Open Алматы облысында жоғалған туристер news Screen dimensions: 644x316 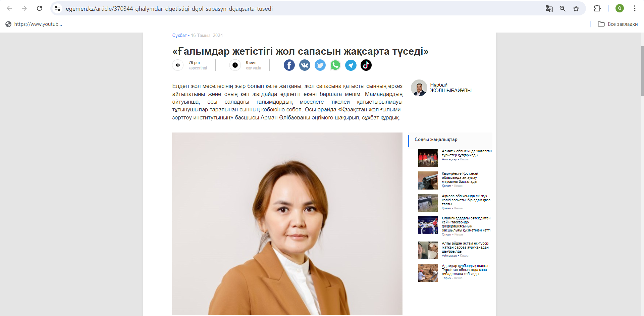(467, 153)
